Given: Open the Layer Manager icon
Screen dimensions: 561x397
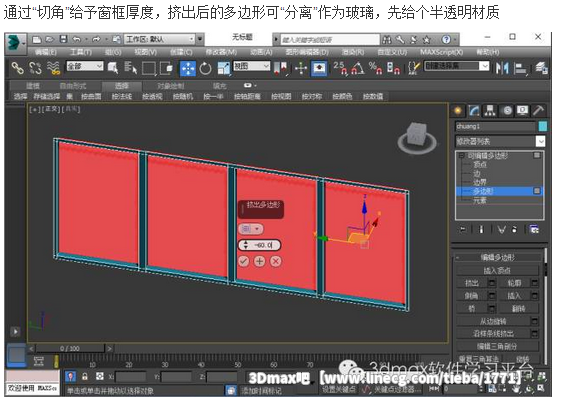Looking at the screenshot, I should coord(541,68).
